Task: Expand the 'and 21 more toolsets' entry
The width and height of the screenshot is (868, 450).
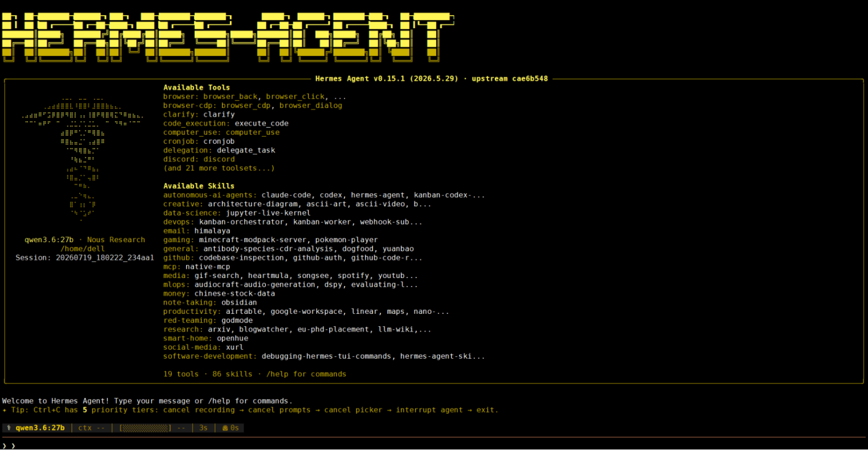Action: click(219, 168)
